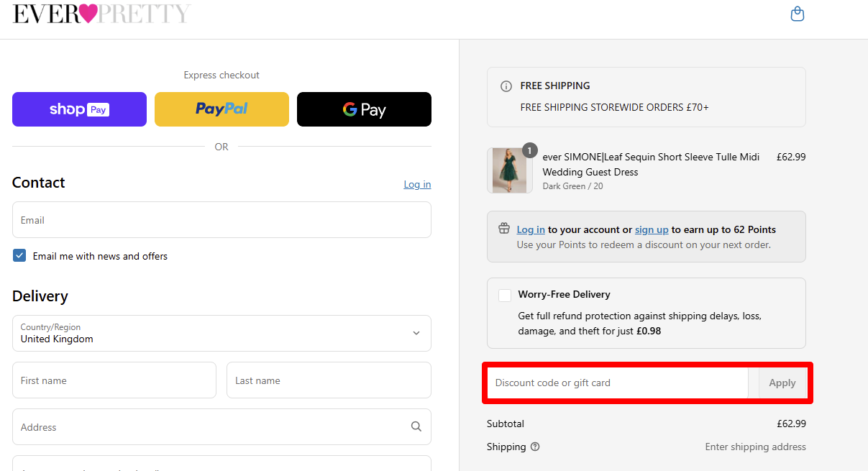The width and height of the screenshot is (868, 471).
Task: Focus the Email input field
Action: pyautogui.click(x=221, y=219)
